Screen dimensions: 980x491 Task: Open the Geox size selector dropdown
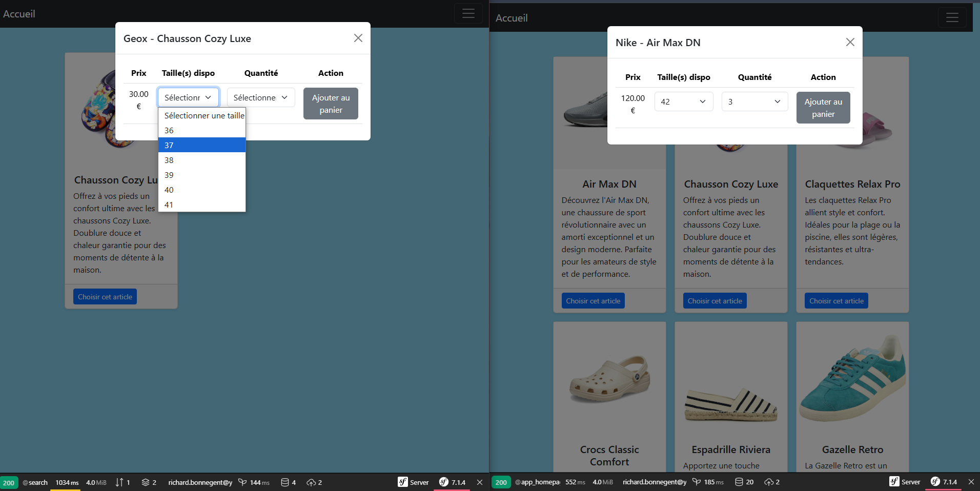tap(188, 97)
